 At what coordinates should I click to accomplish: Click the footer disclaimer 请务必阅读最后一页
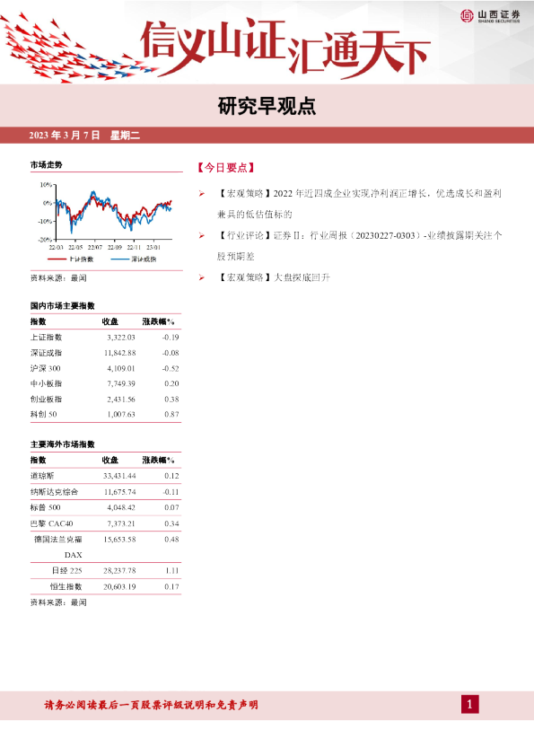tap(151, 705)
